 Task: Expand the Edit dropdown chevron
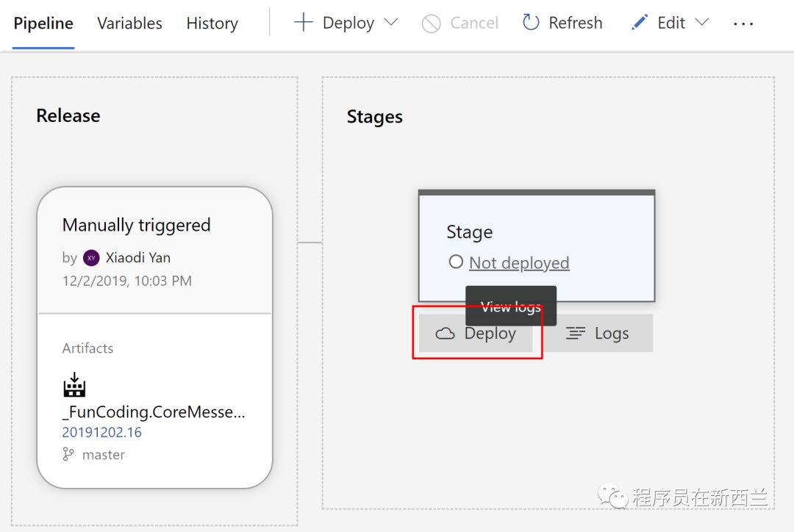pyautogui.click(x=702, y=22)
